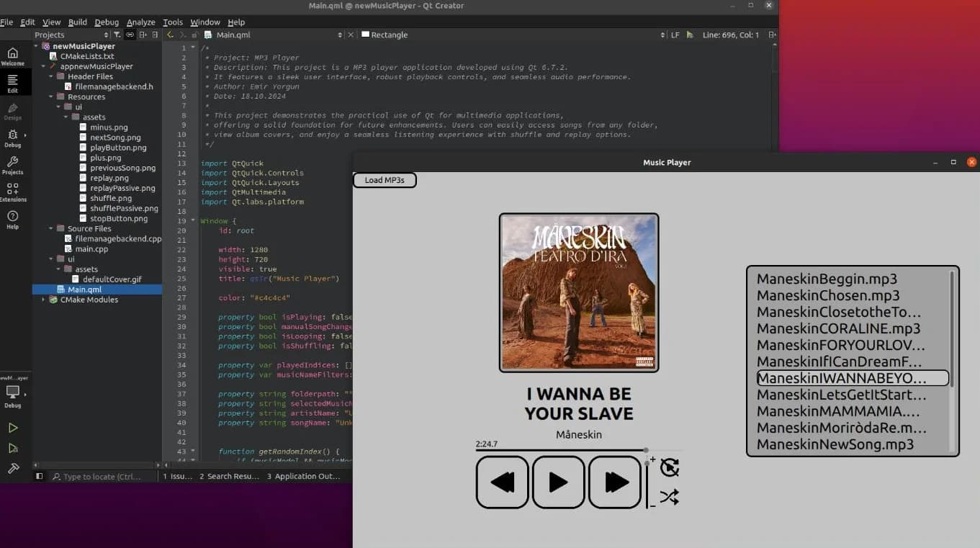The image size is (980, 548).
Task: Split the editor view at top right
Action: pos(772,35)
